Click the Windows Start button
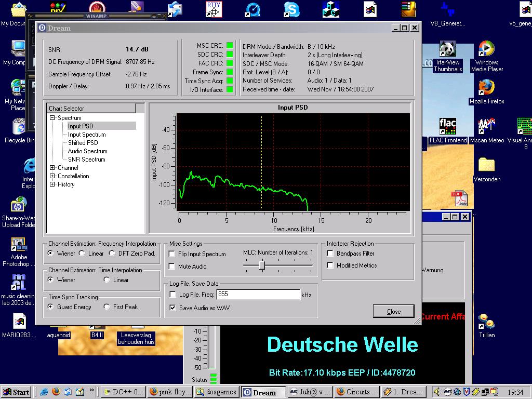 (x=16, y=392)
